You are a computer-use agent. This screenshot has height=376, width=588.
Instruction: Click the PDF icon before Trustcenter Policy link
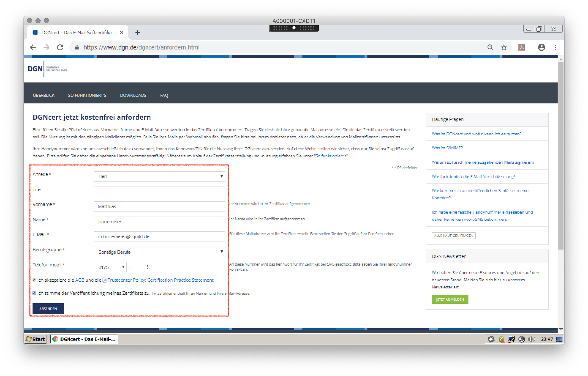tap(104, 280)
